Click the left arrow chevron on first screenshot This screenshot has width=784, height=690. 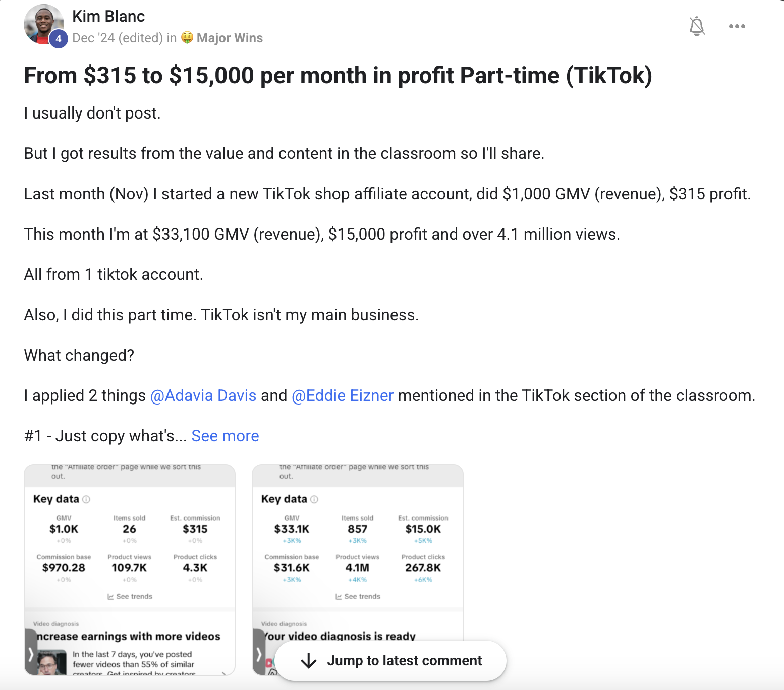[x=31, y=654]
